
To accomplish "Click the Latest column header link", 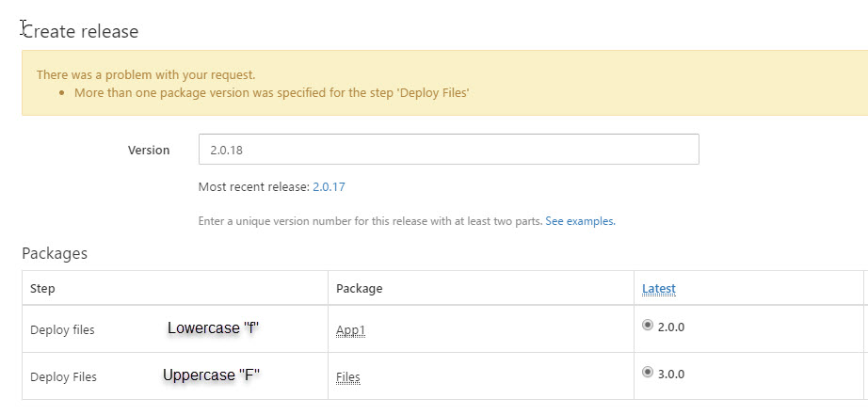I will tap(659, 288).
